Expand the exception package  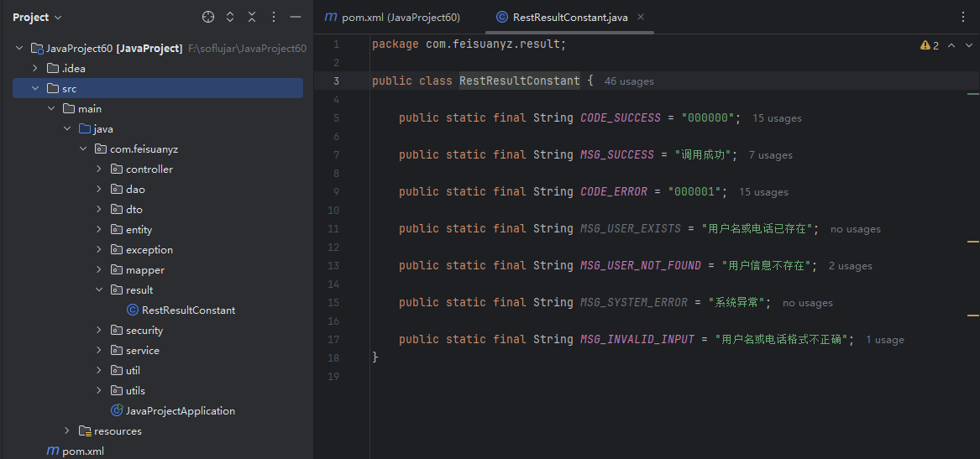pyautogui.click(x=99, y=250)
